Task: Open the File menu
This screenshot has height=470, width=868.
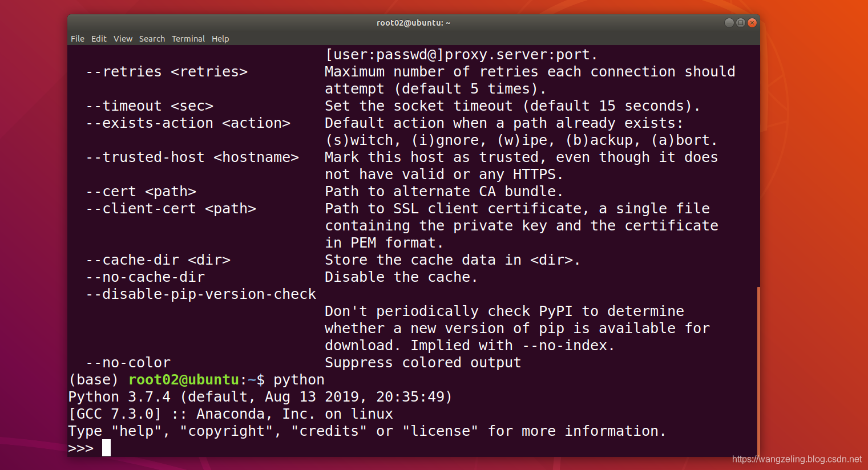Action: (78, 39)
